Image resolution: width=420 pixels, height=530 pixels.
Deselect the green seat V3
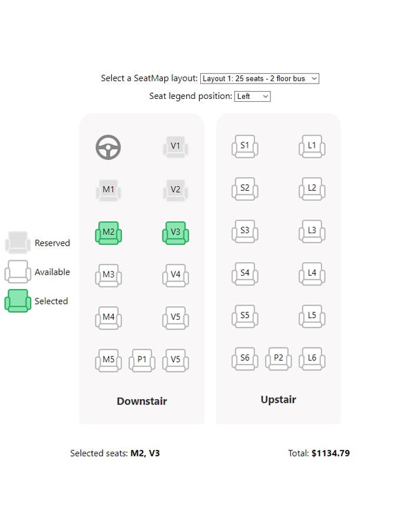[175, 233]
